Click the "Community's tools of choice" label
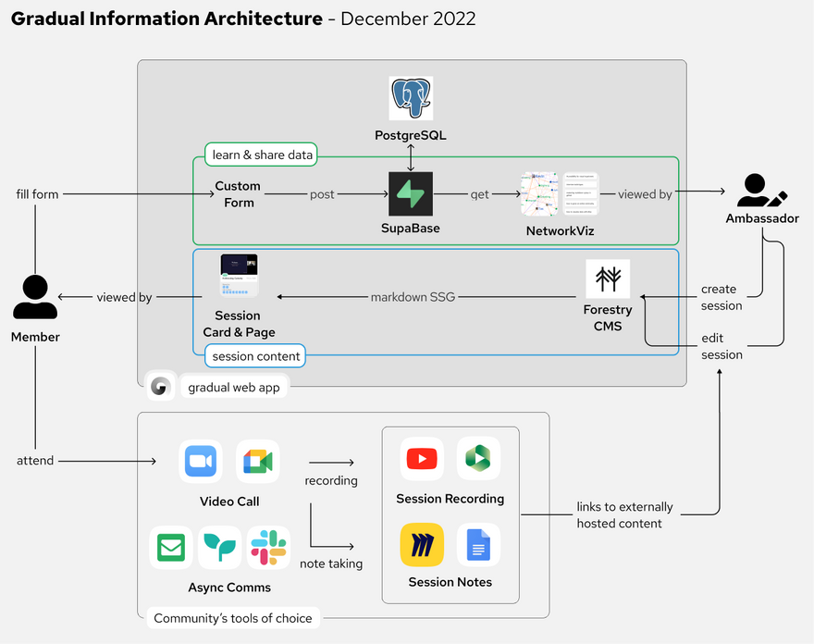This screenshot has height=644, width=814. coord(233,618)
